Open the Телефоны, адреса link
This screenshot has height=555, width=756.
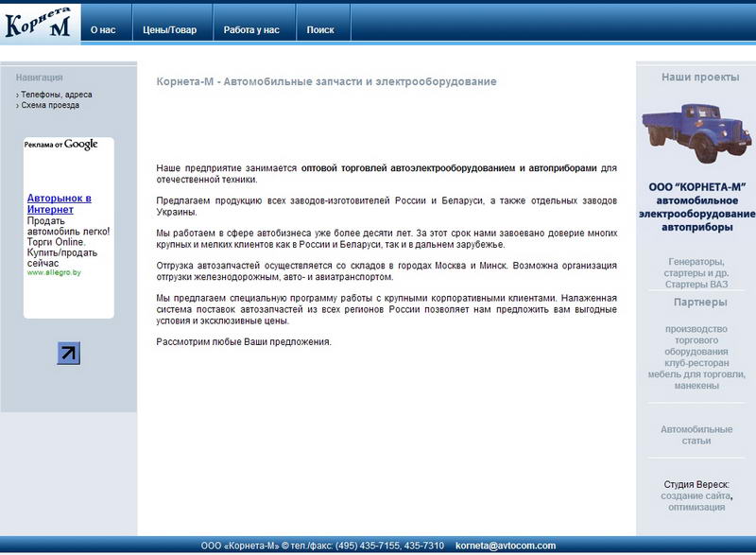click(56, 95)
